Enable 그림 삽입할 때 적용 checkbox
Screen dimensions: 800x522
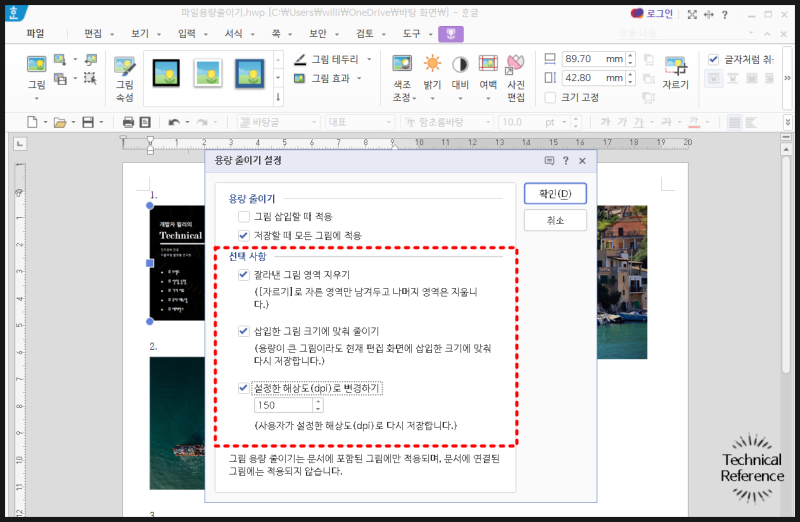[x=244, y=216]
